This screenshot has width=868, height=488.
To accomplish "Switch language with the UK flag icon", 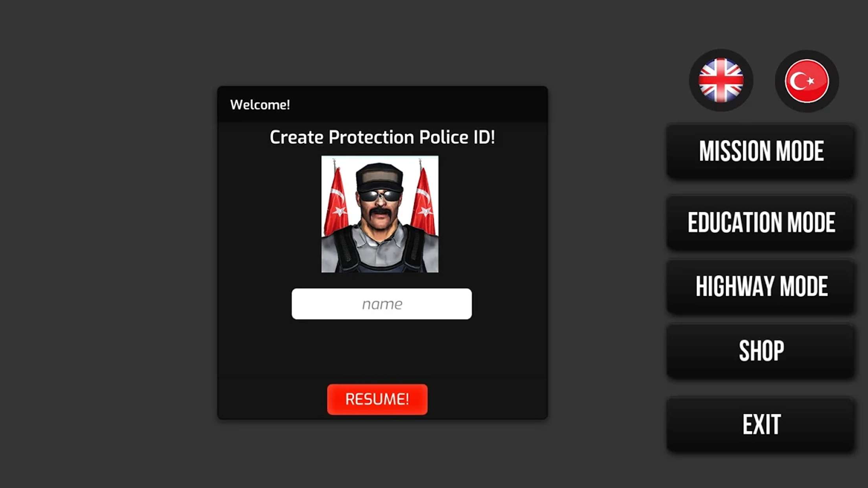I will click(x=721, y=81).
